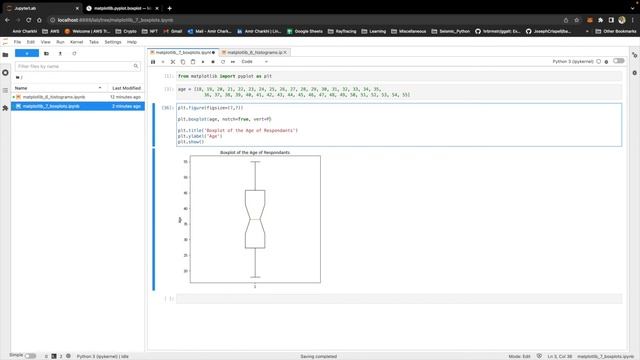The image size is (640, 360).
Task: Open the File Browser sidebar panel
Action: pos(5,55)
